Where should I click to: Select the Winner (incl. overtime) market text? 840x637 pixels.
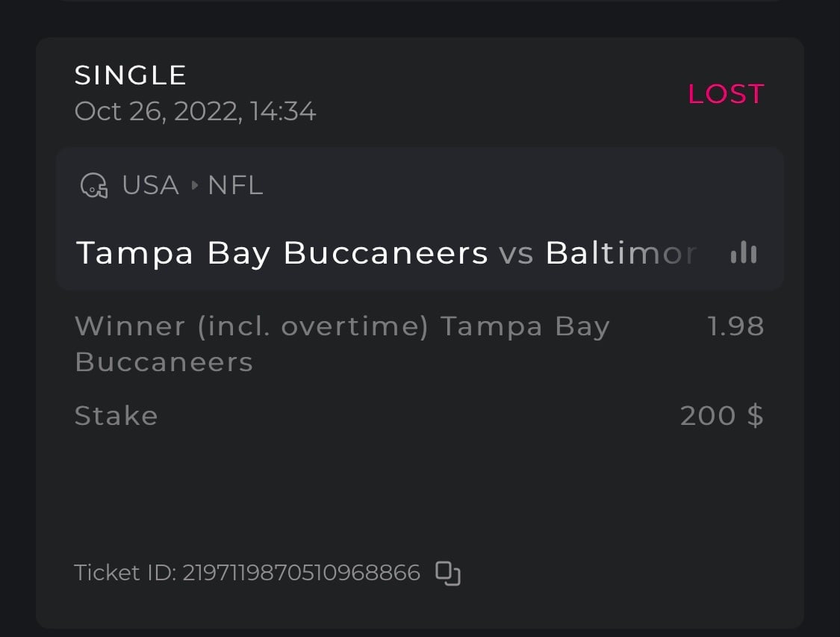click(251, 326)
